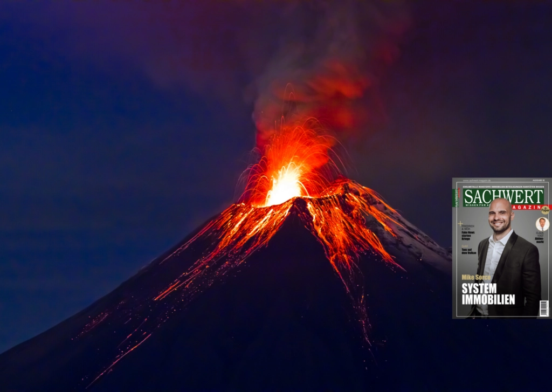Image resolution: width=552 pixels, height=392 pixels.
Task: Click the yellow 'Gold' label
Action: [464, 245]
